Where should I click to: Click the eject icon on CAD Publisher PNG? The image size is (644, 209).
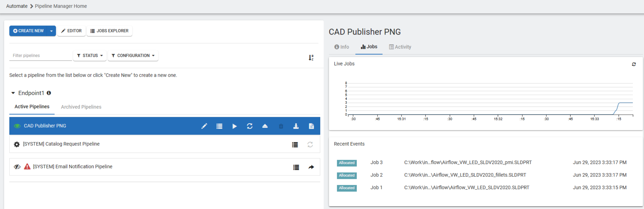coord(265,126)
